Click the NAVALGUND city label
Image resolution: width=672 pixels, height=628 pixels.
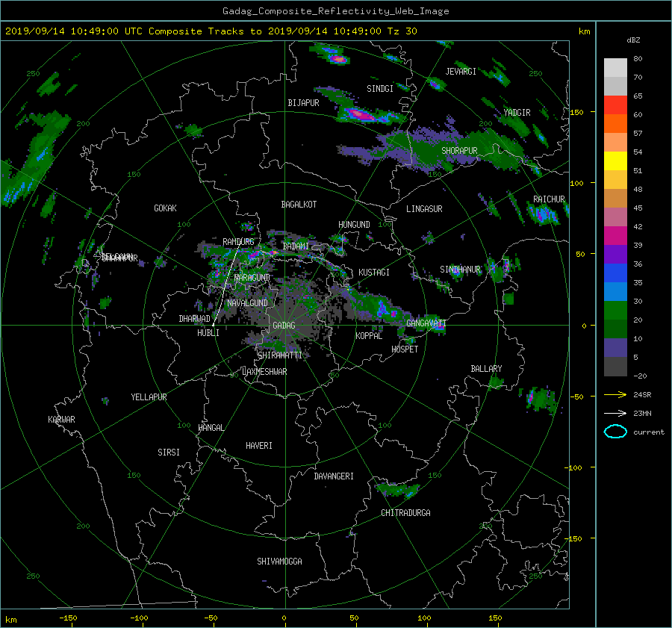click(247, 303)
